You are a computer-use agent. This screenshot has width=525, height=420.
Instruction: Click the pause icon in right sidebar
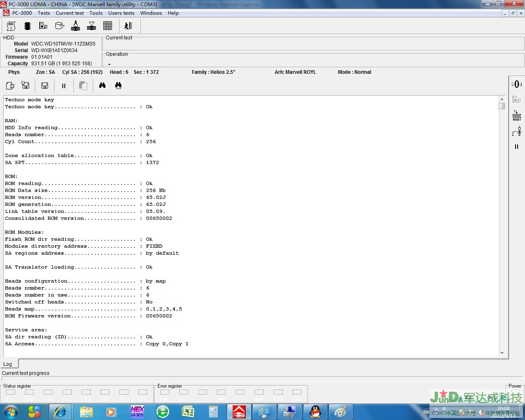tap(517, 146)
